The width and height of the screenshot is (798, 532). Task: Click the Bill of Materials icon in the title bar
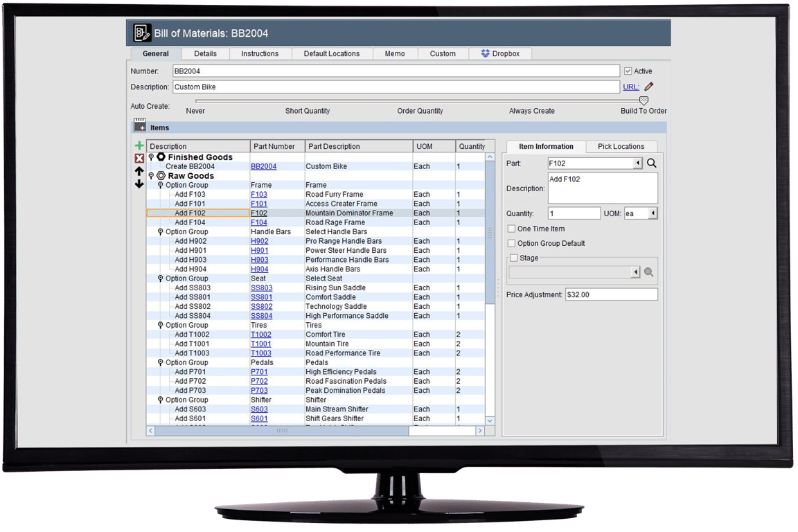143,32
